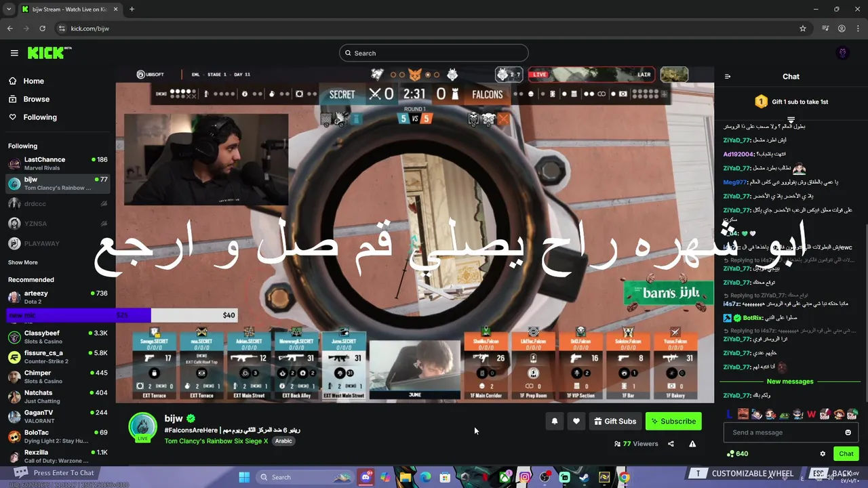Click the Gift Subs button
This screenshot has width=868, height=488.
coord(615,421)
